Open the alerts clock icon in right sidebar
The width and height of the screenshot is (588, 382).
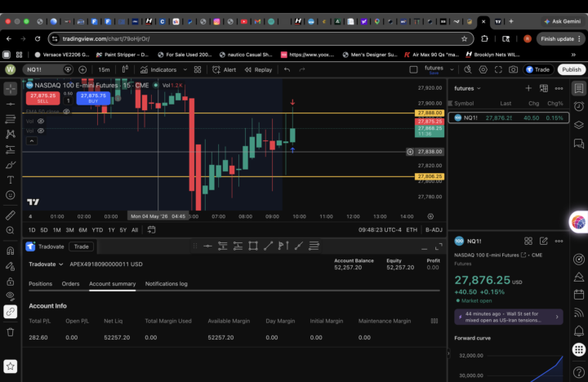coord(579,106)
